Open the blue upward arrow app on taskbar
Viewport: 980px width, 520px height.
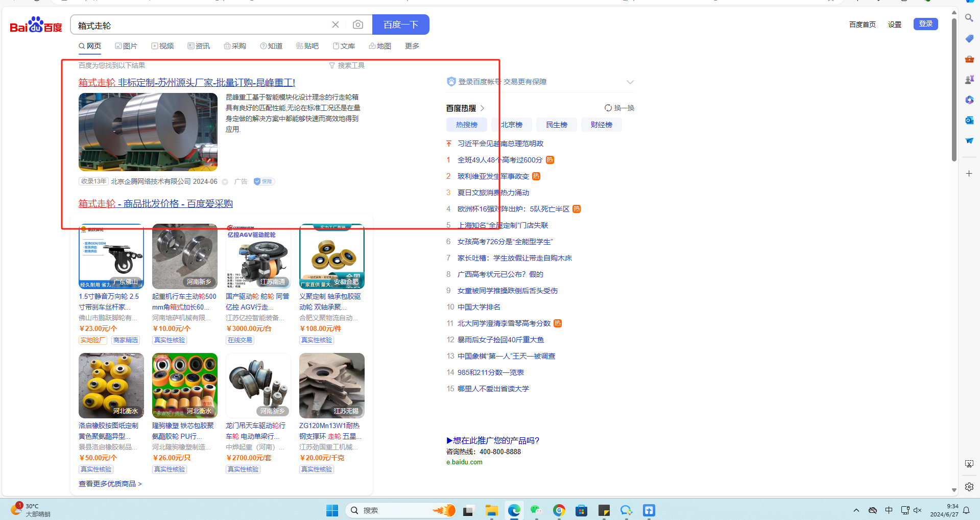(649, 510)
